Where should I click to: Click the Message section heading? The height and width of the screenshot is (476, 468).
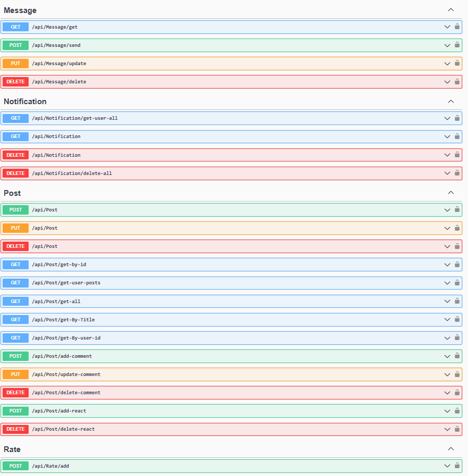coord(20,10)
